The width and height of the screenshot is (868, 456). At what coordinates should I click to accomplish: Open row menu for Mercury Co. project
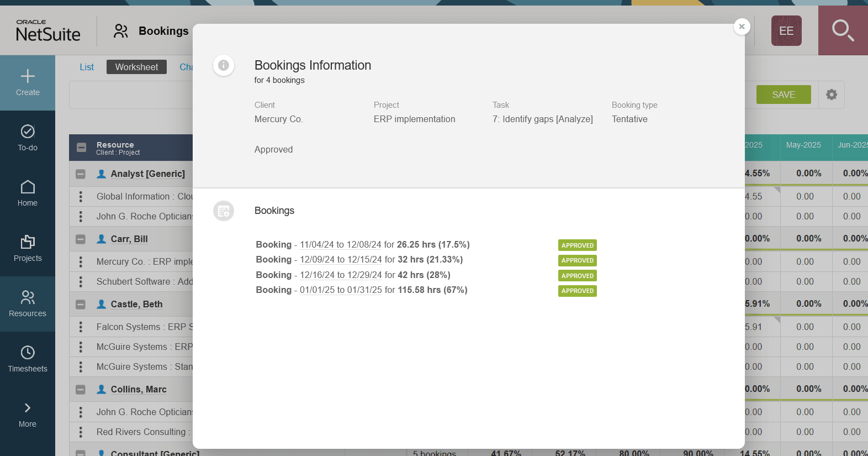pyautogui.click(x=81, y=261)
